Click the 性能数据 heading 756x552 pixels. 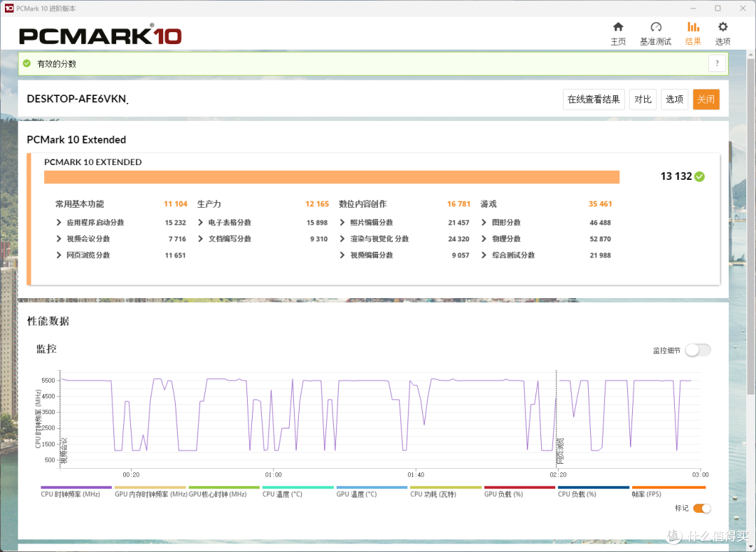click(48, 321)
